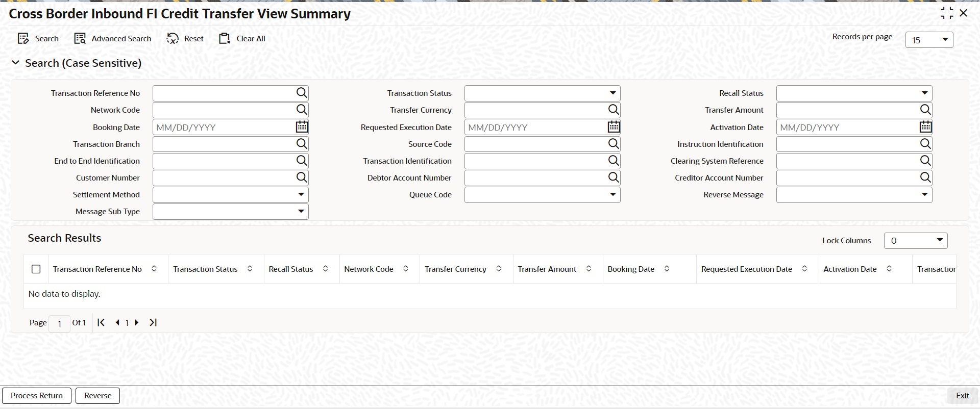Open lookup for Instruction Identification
Image resolution: width=980 pixels, height=409 pixels.
925,144
